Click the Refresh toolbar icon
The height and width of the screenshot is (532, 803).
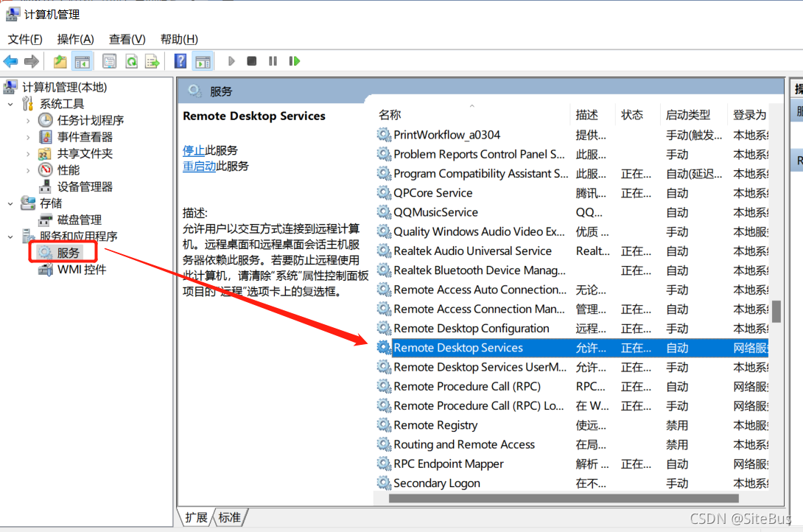tap(131, 61)
